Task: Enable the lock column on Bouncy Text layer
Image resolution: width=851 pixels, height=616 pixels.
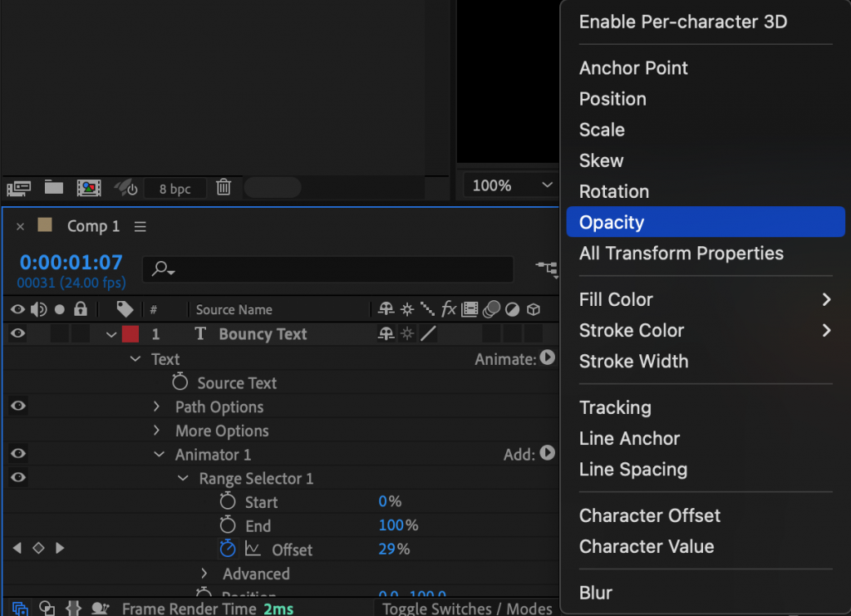Action: [x=80, y=333]
